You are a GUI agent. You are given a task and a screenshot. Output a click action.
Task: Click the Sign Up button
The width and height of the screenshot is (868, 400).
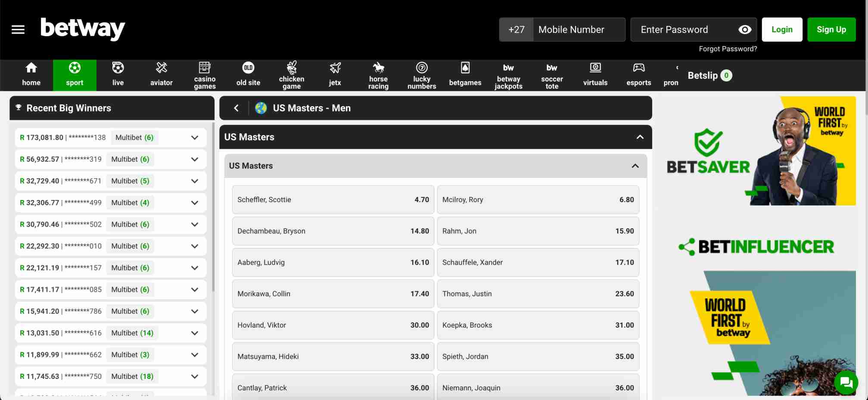[x=831, y=30]
